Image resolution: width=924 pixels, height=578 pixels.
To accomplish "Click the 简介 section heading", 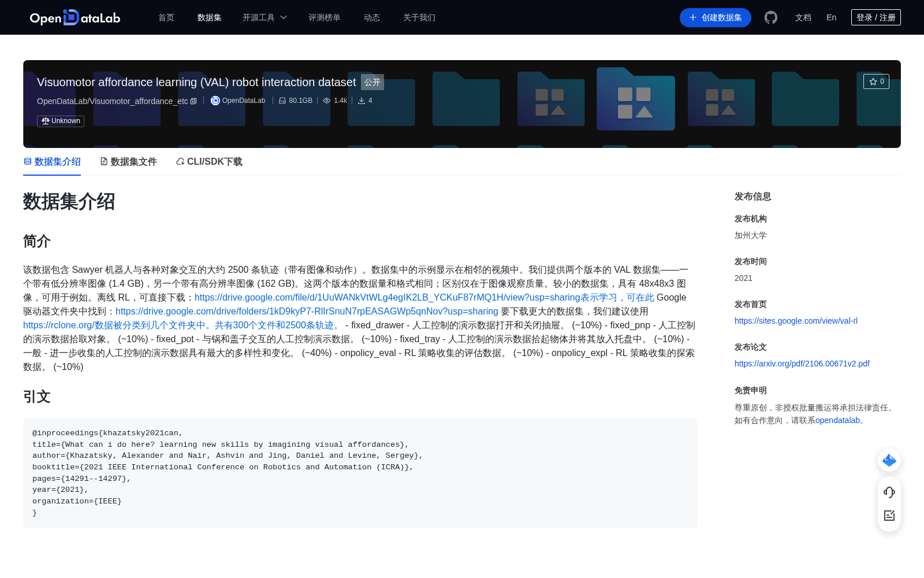I will (x=37, y=241).
